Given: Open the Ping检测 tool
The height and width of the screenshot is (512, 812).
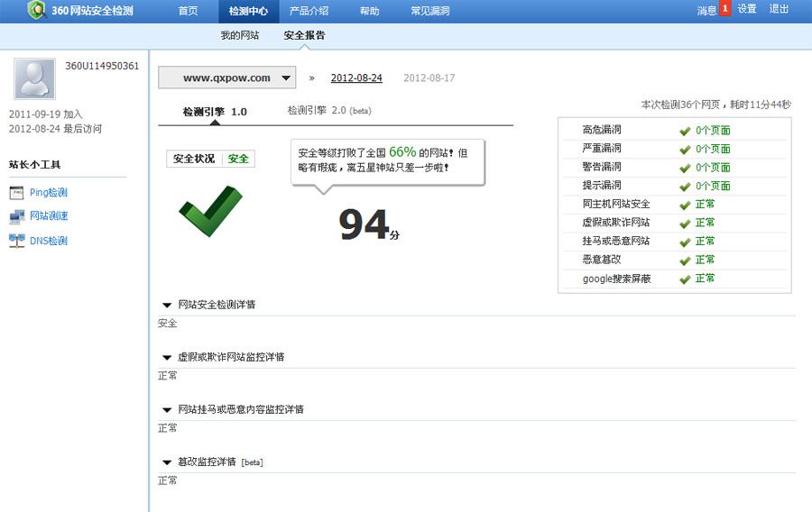Looking at the screenshot, I should [x=48, y=192].
